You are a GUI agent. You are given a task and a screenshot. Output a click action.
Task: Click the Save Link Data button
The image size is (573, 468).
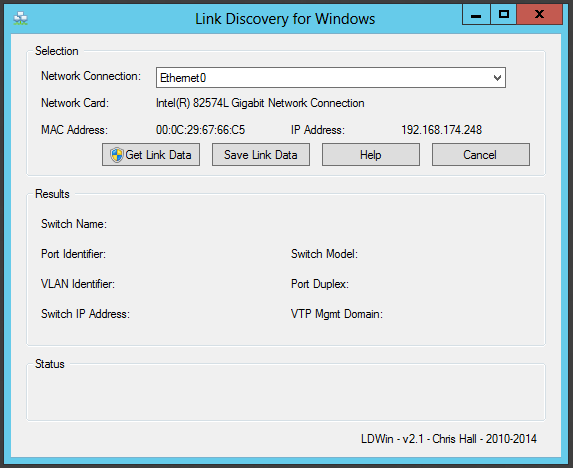coord(261,155)
